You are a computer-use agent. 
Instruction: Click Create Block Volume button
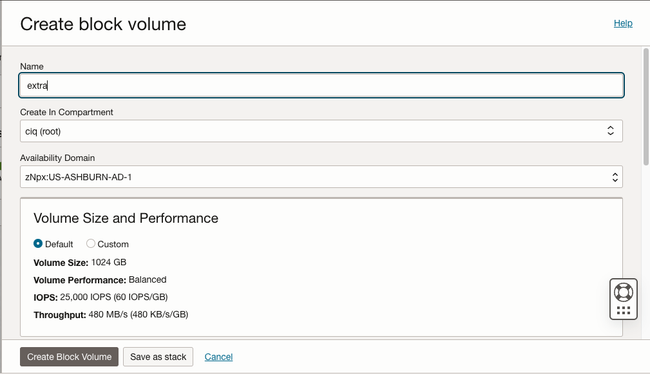pos(69,357)
